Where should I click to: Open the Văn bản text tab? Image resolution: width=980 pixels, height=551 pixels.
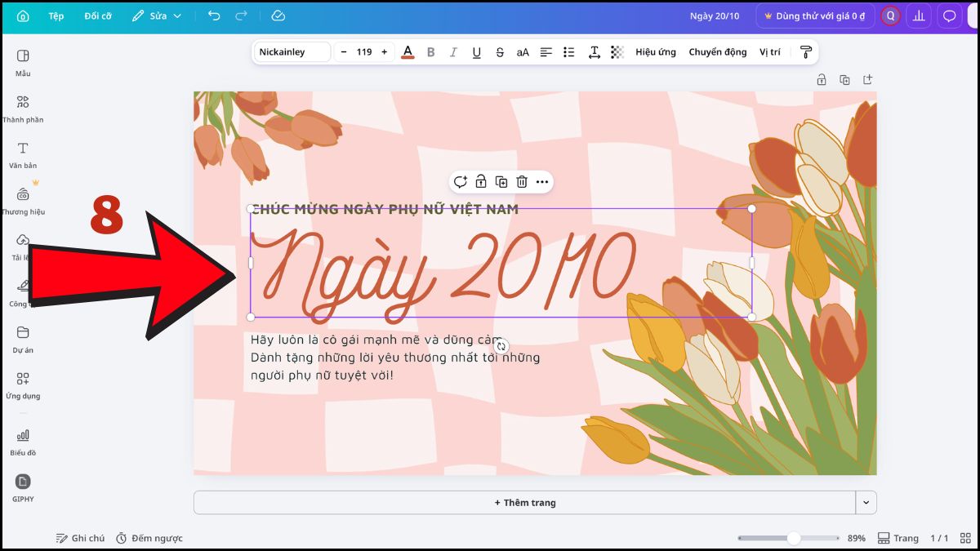[23, 155]
